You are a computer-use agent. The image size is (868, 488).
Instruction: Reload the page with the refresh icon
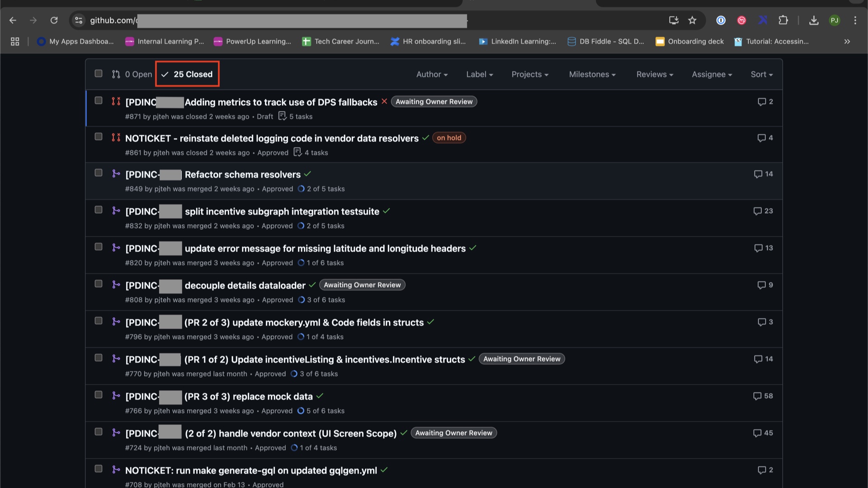pyautogui.click(x=54, y=20)
